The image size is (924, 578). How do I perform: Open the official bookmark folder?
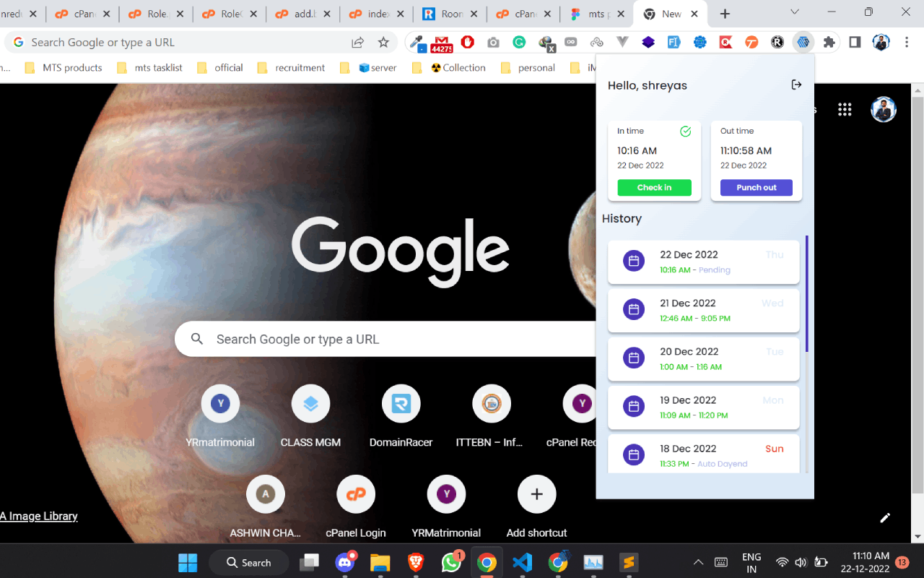coord(219,68)
